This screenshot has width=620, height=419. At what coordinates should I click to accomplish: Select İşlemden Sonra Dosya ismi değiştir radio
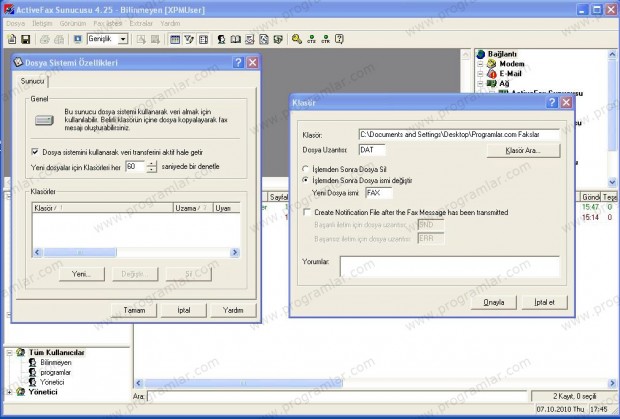tap(305, 180)
